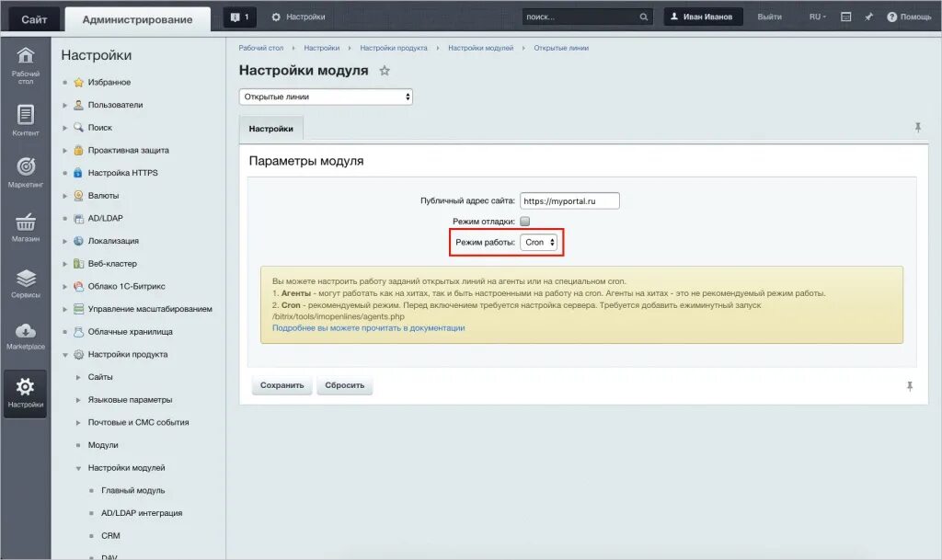The image size is (942, 560).
Task: Select Главный модуль in the tree
Action: 132,490
